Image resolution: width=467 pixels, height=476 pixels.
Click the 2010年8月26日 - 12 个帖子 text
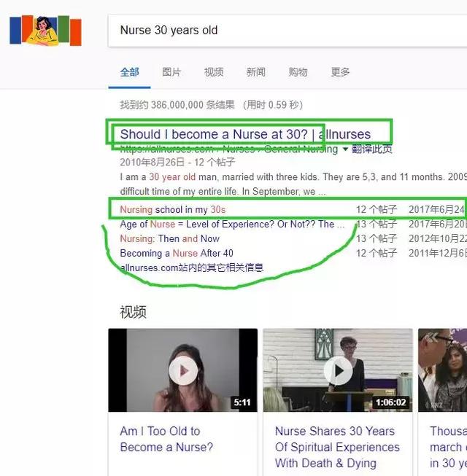point(177,162)
